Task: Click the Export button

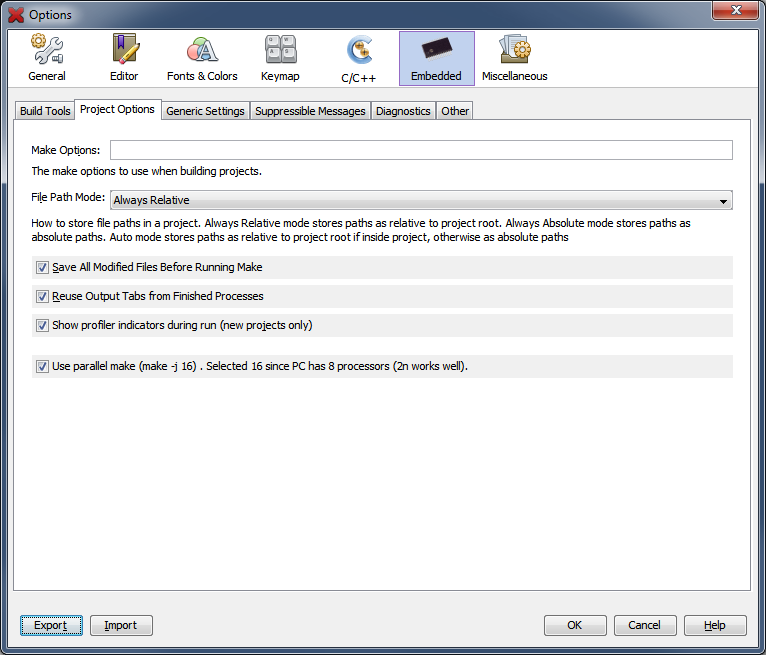Action: (51, 625)
